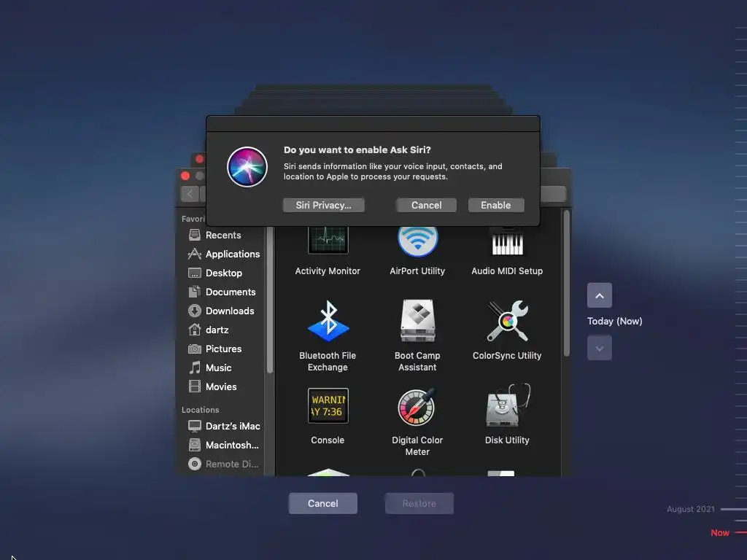
Task: Click the Remote Disc icon
Action: [x=194, y=464]
